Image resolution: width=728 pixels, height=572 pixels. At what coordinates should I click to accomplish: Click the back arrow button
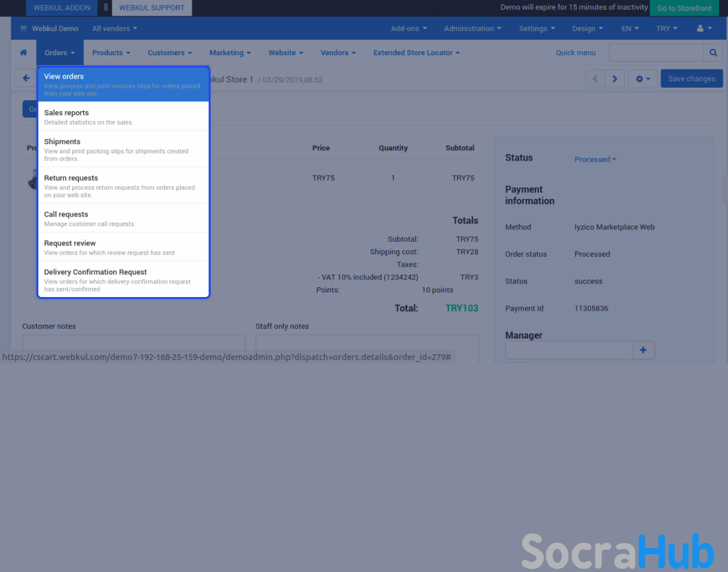(x=26, y=78)
